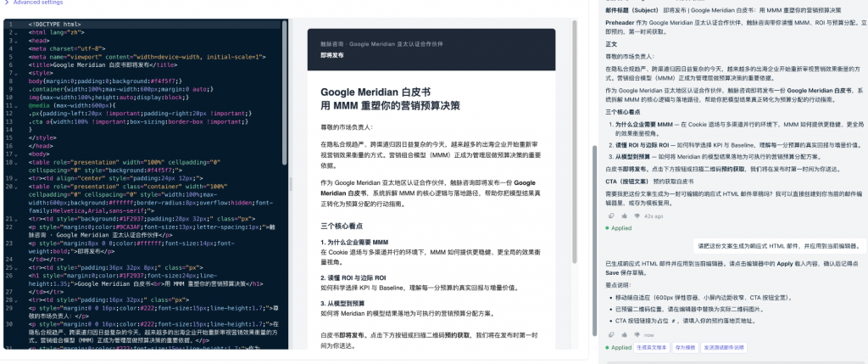Click preview item 1. 为什么企业需要 MMM
This screenshot has height=364, width=868.
[x=354, y=243]
